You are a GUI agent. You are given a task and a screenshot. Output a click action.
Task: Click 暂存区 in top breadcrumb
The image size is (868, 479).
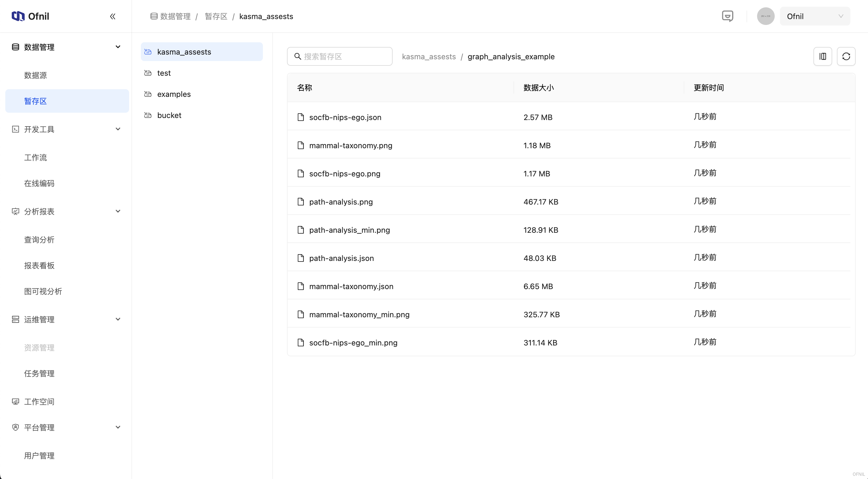[x=216, y=16]
